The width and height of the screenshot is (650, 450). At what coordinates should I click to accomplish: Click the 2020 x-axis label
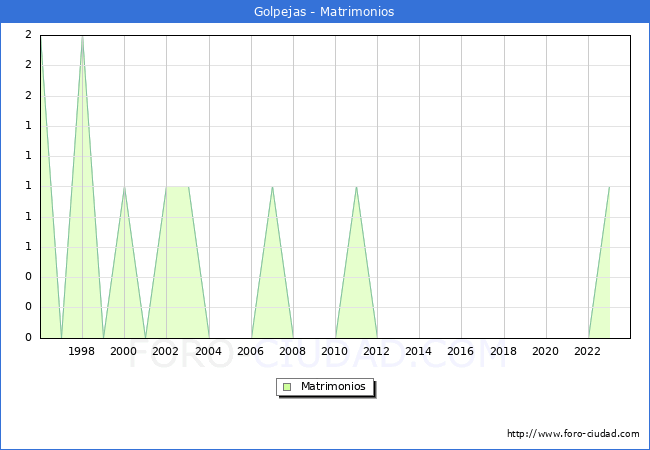click(546, 351)
